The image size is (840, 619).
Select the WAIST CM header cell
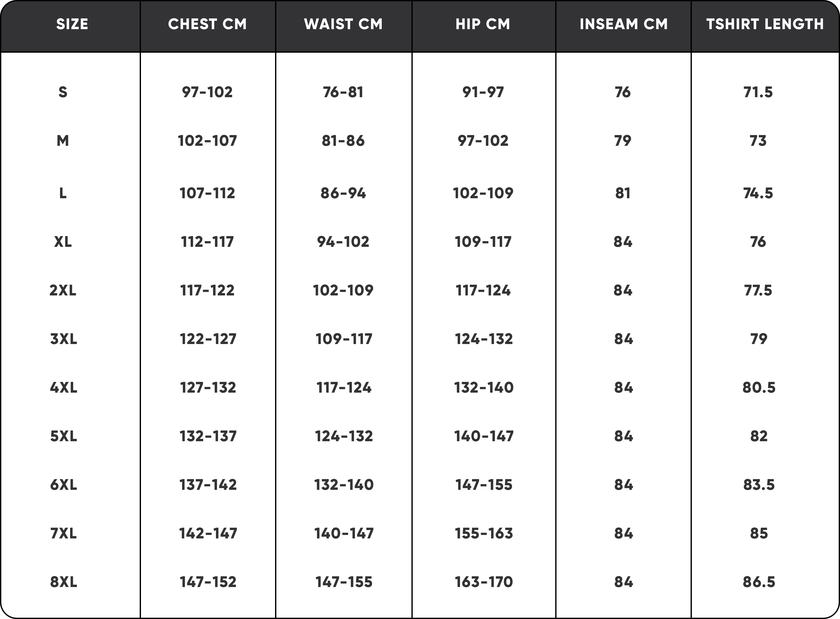point(343,24)
